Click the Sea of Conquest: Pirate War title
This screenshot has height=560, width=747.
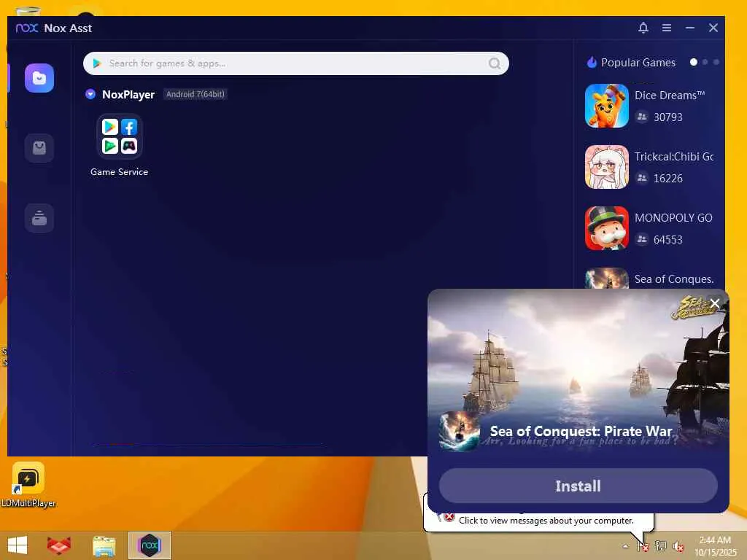pyautogui.click(x=581, y=431)
